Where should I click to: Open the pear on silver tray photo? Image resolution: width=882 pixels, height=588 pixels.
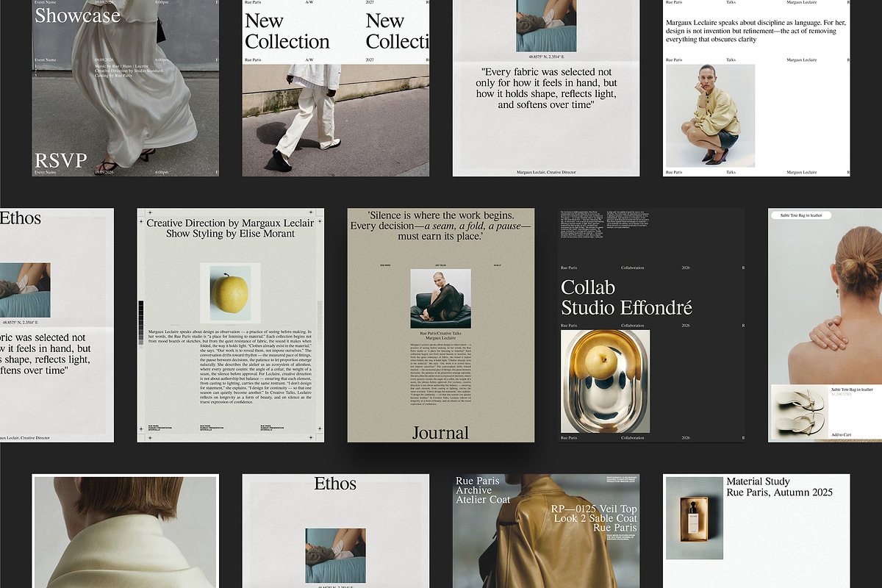pos(606,381)
